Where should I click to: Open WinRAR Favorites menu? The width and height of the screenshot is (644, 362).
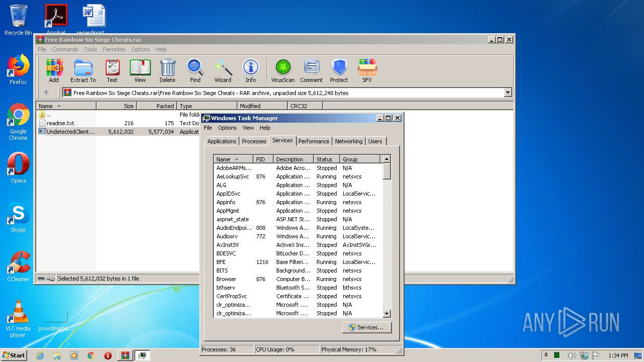point(114,49)
